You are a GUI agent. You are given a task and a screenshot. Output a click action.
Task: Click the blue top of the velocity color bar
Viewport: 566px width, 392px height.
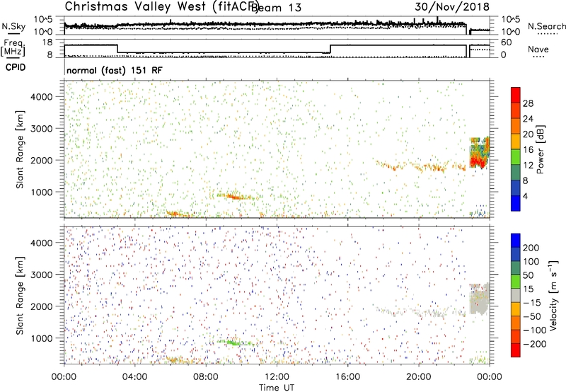tap(516, 241)
